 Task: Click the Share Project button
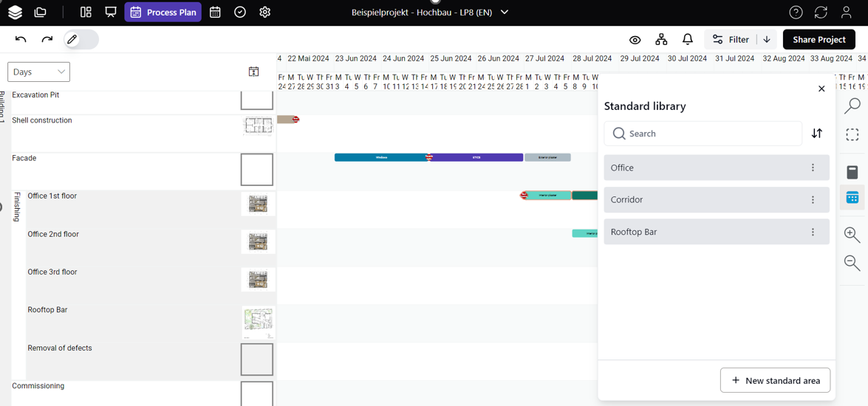(819, 39)
